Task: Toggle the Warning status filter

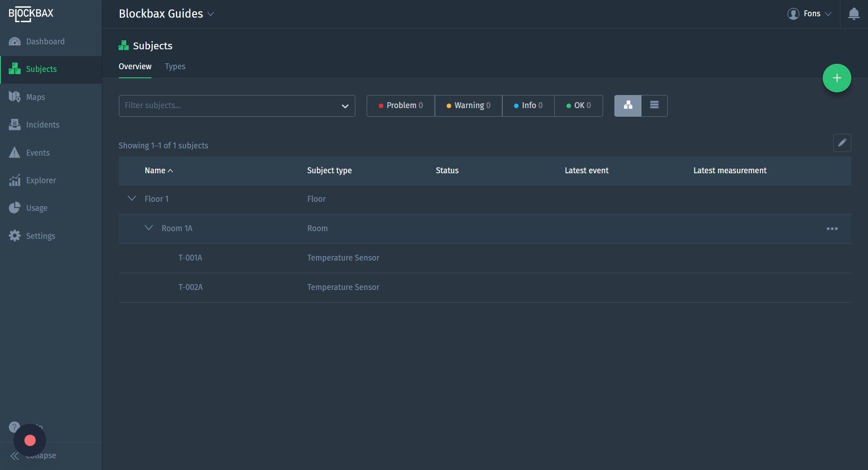Action: pos(468,105)
